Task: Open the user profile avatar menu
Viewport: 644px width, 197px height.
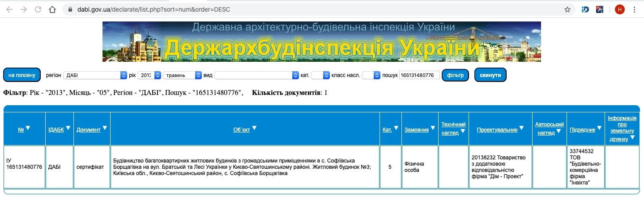Action: pyautogui.click(x=620, y=9)
